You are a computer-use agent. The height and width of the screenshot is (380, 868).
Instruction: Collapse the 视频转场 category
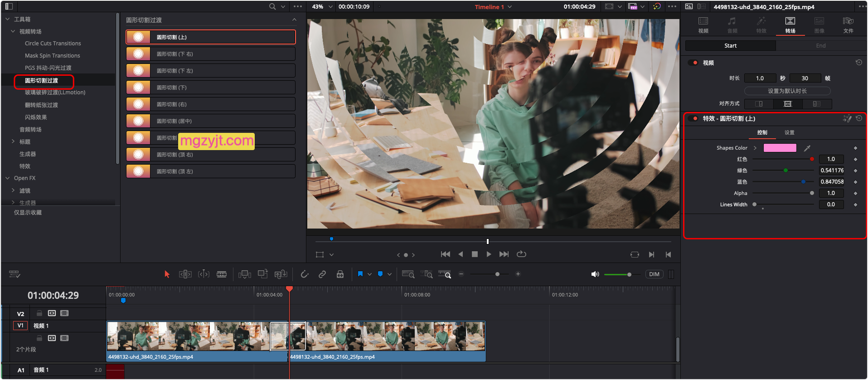pyautogui.click(x=13, y=31)
